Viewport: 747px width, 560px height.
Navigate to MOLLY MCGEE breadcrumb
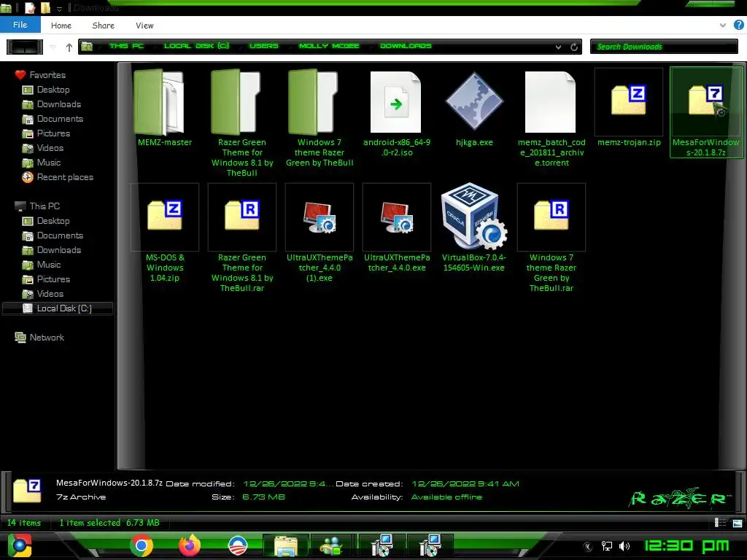point(329,46)
